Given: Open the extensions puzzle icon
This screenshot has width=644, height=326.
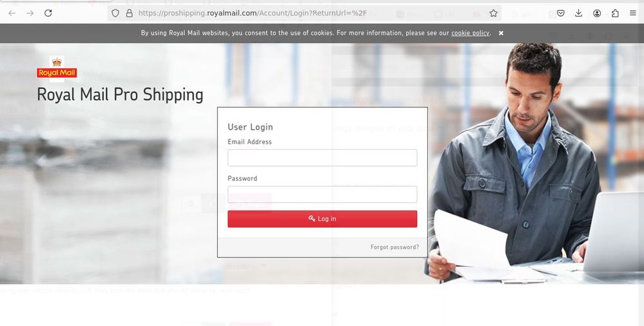Looking at the screenshot, I should coord(615,13).
